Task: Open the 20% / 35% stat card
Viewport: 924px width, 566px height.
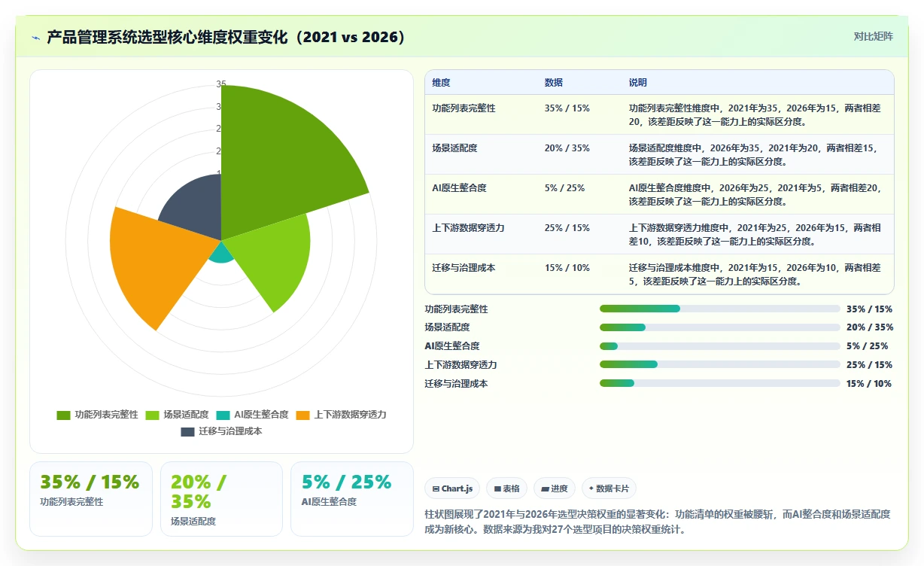Action: 221,499
